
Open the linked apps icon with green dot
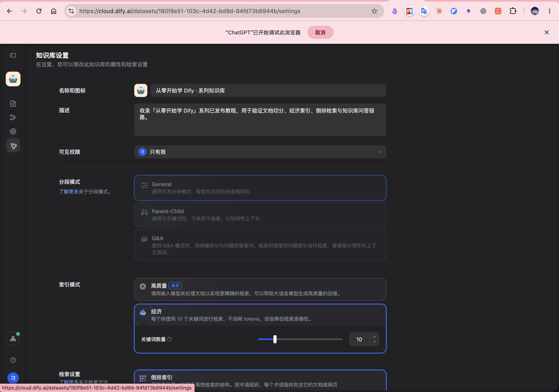13,339
